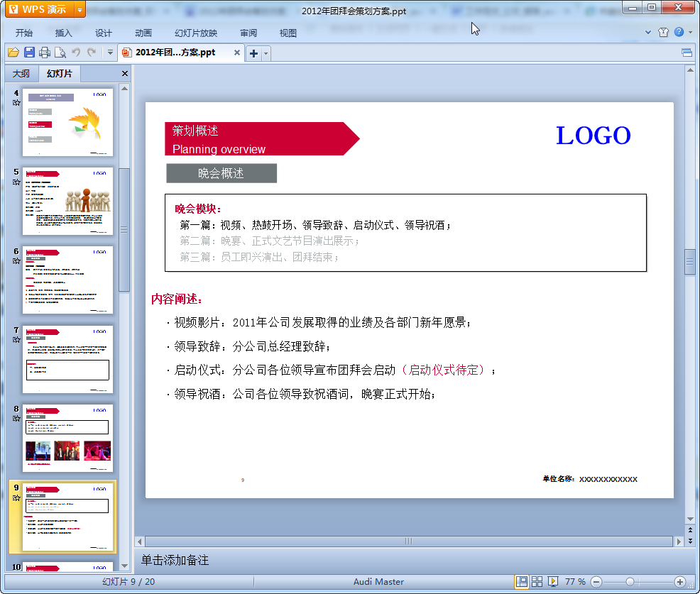Select slide 4 thumbnail

coord(68,122)
